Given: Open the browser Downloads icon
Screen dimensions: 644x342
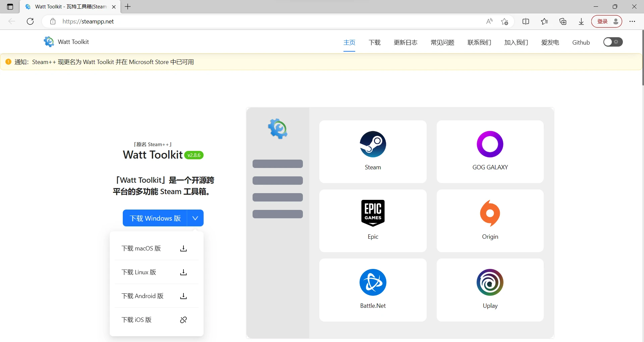Looking at the screenshot, I should 581,21.
